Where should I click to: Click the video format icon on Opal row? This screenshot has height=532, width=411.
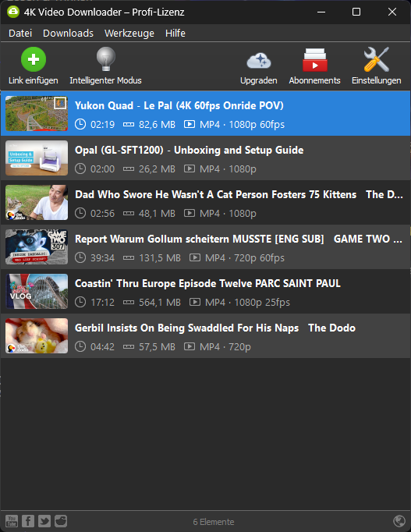190,168
